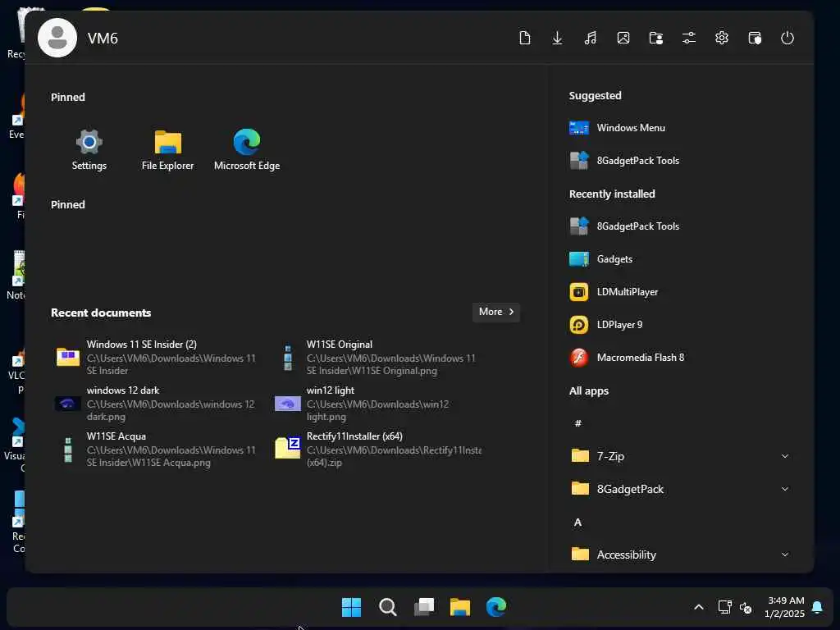The height and width of the screenshot is (630, 840).
Task: Open the Run command icon beside power
Action: (755, 38)
